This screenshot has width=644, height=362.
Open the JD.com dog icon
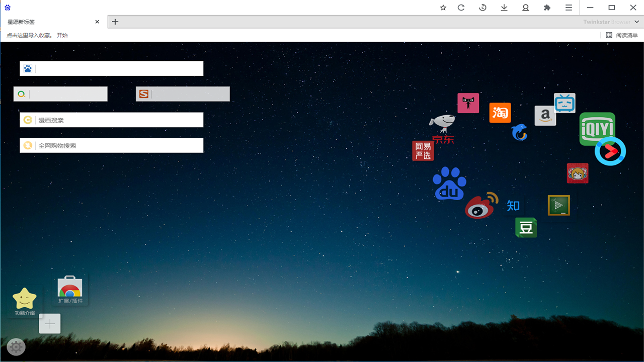(x=442, y=125)
